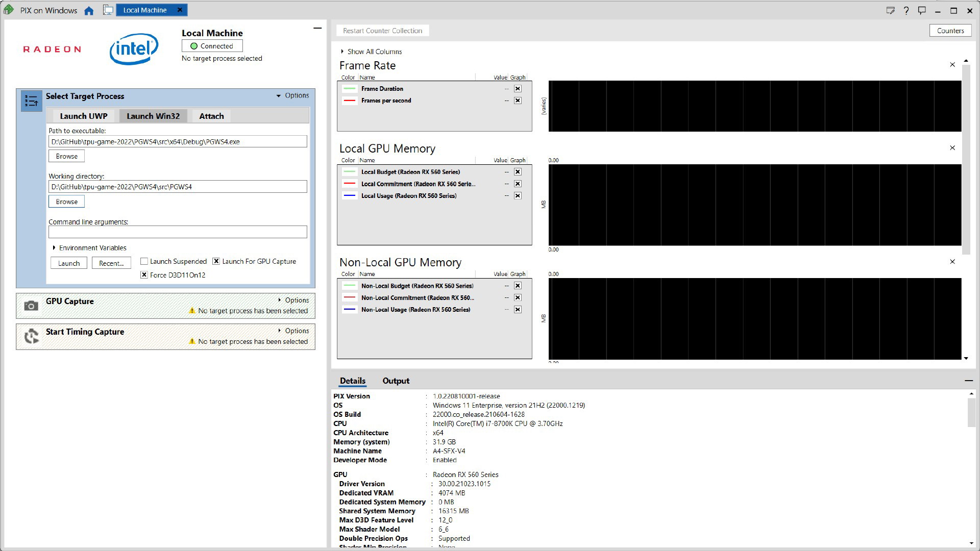Click the Frames per second red swatch
Image resolution: width=980 pixels, height=551 pixels.
click(350, 101)
